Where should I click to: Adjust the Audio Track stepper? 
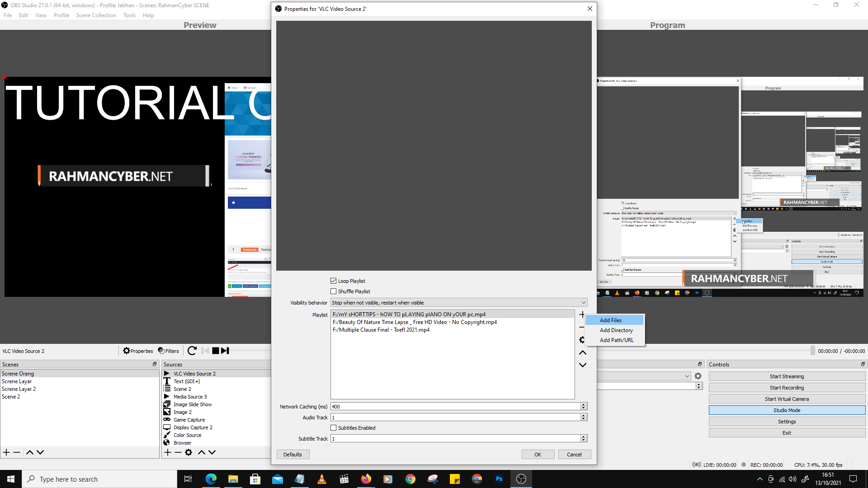584,418
